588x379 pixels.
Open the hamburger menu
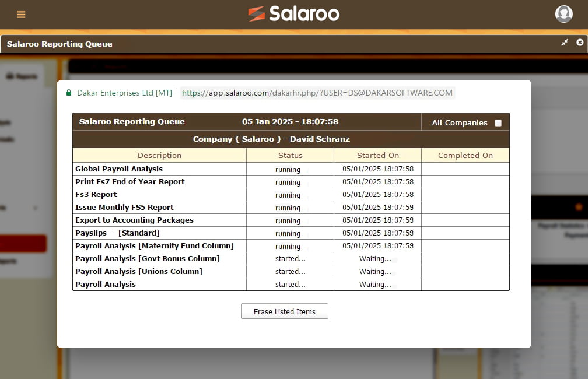[x=21, y=15]
